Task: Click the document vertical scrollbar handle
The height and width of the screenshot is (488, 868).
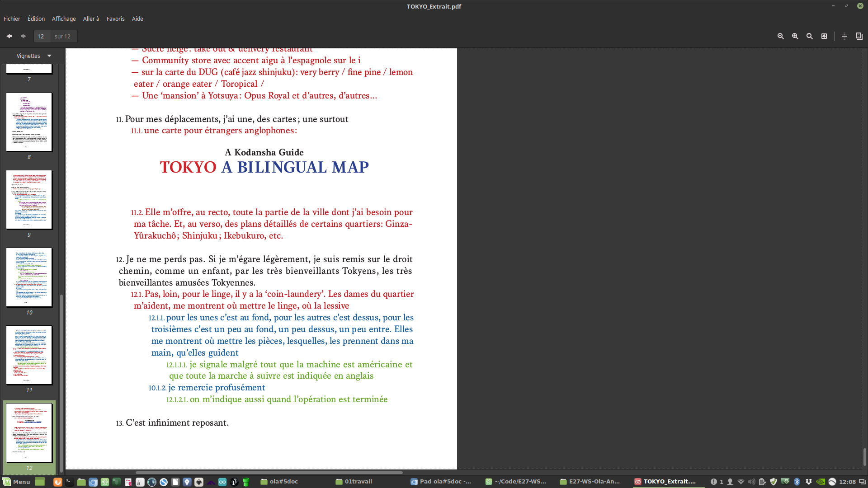Action: coord(864,457)
